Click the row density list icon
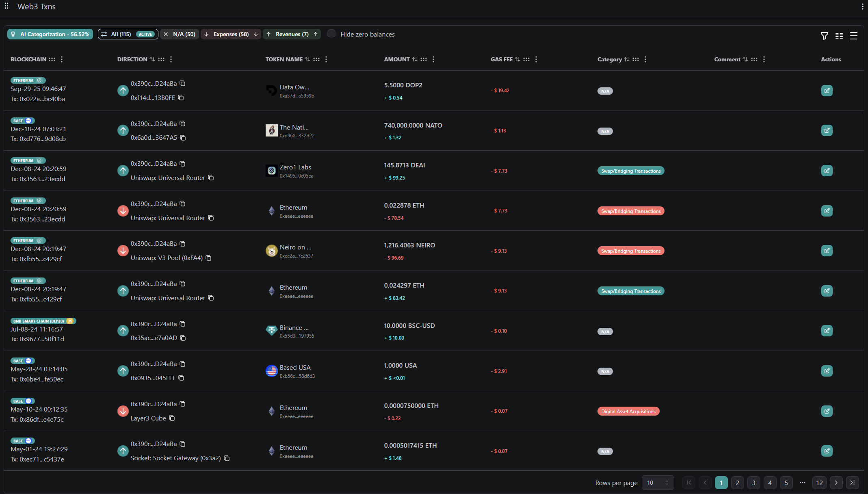Screen dimensions: 868x494 [x=854, y=36]
